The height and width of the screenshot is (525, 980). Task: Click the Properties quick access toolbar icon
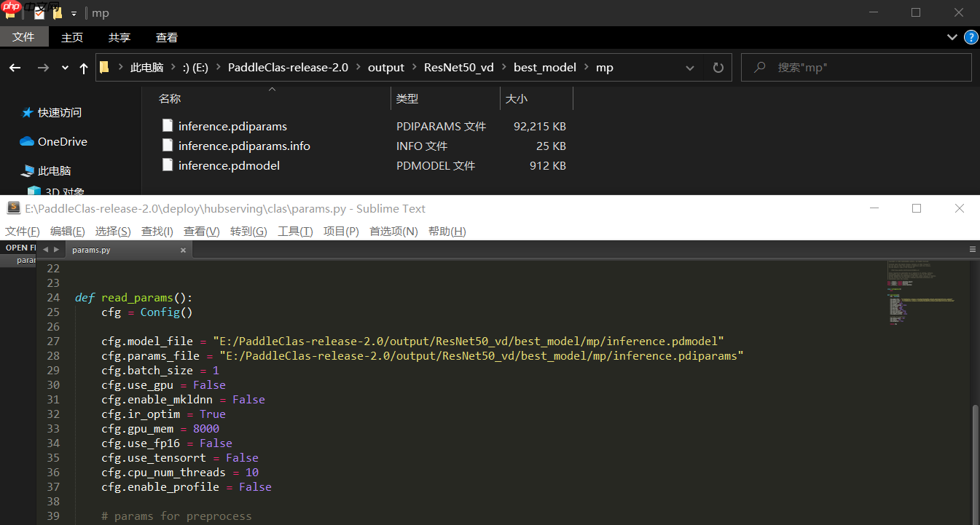[x=39, y=12]
